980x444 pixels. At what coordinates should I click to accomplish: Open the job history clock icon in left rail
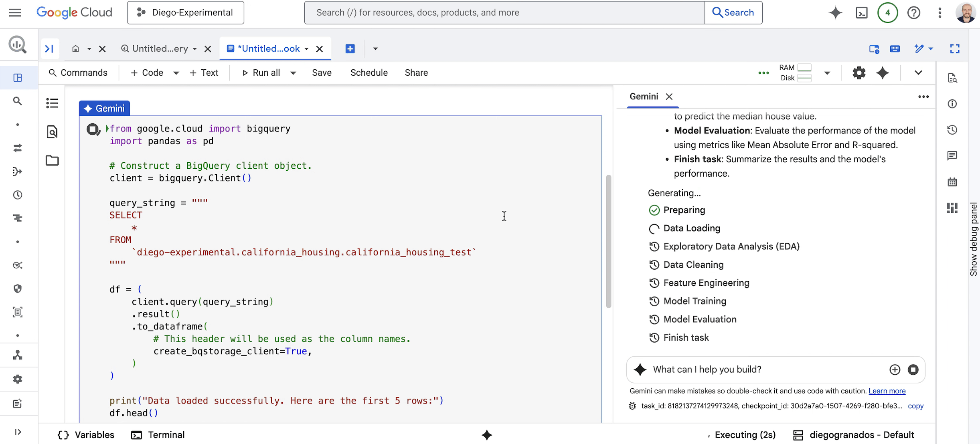(18, 195)
